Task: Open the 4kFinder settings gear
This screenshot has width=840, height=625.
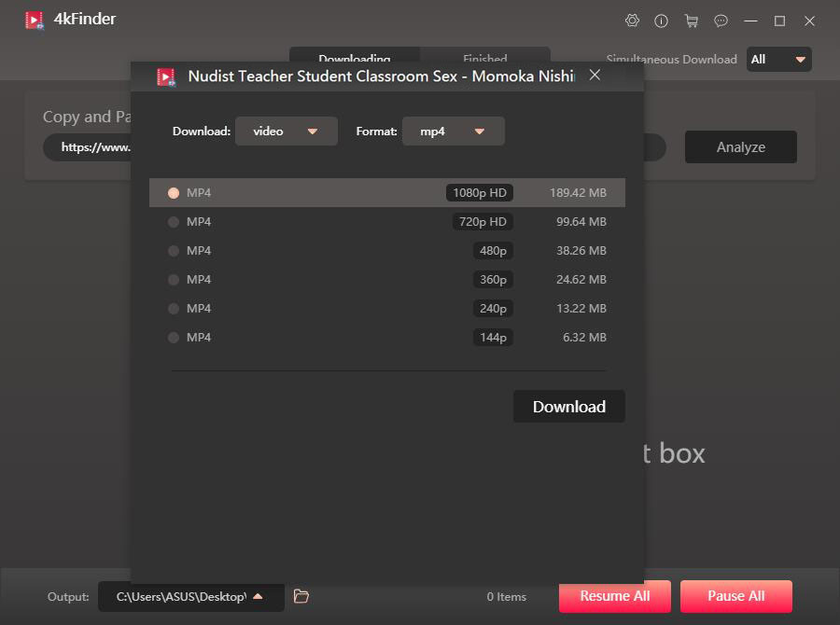Action: [x=632, y=20]
